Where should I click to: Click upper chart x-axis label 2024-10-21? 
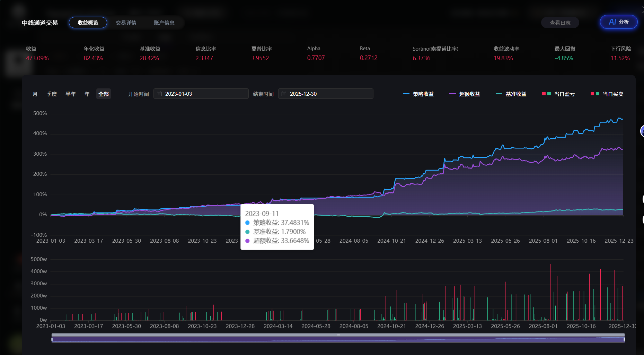click(x=391, y=241)
